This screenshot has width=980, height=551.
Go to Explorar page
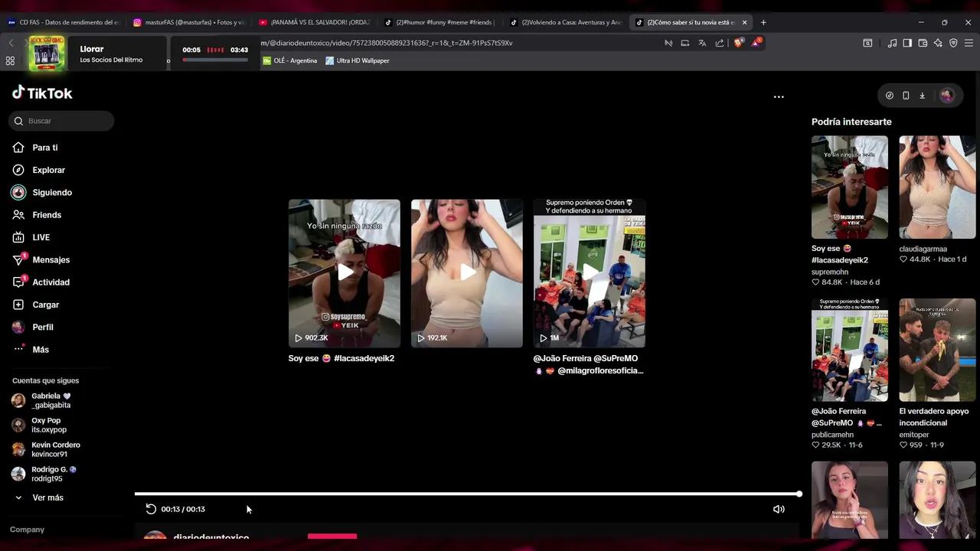point(48,170)
